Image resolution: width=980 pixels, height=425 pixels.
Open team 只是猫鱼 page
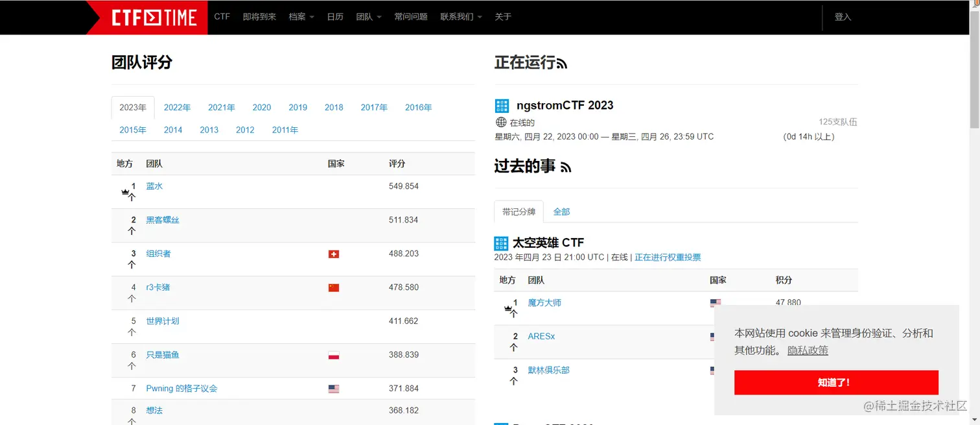[163, 355]
